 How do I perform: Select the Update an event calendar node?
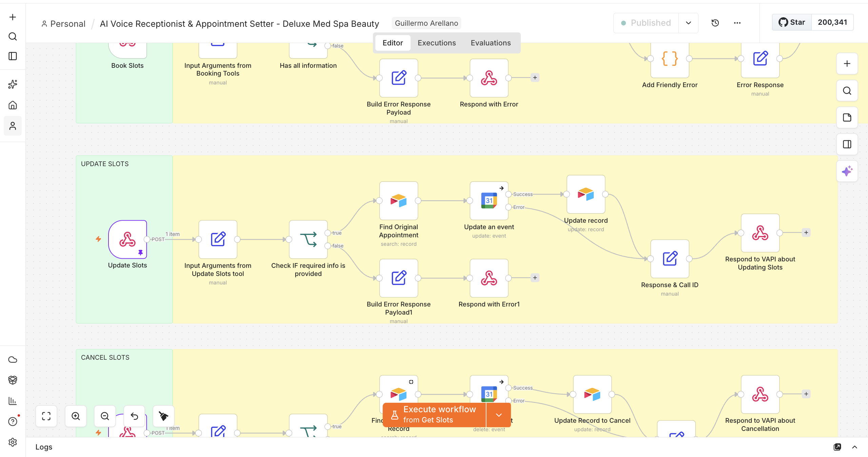tap(489, 201)
